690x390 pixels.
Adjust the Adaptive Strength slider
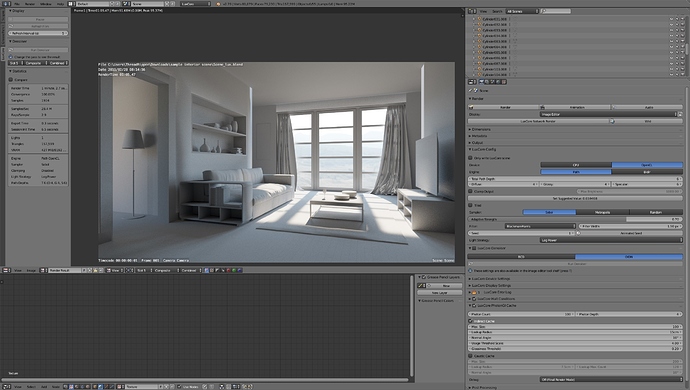[575, 219]
